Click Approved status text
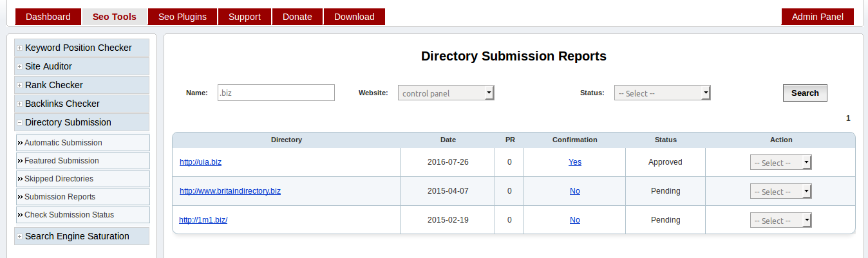 click(665, 162)
